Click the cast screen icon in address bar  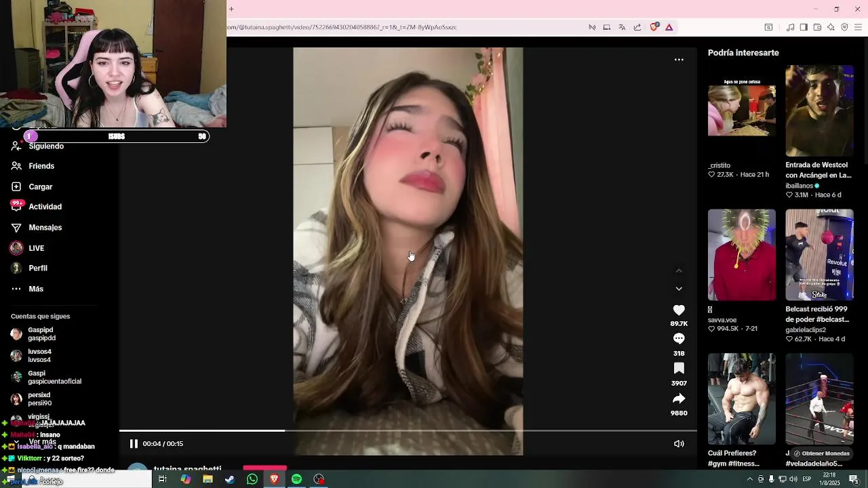click(607, 27)
